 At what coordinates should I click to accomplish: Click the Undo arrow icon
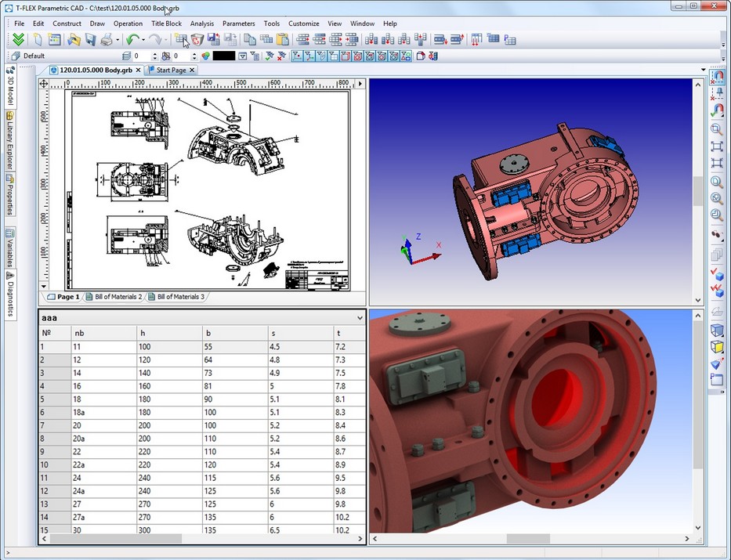click(132, 39)
